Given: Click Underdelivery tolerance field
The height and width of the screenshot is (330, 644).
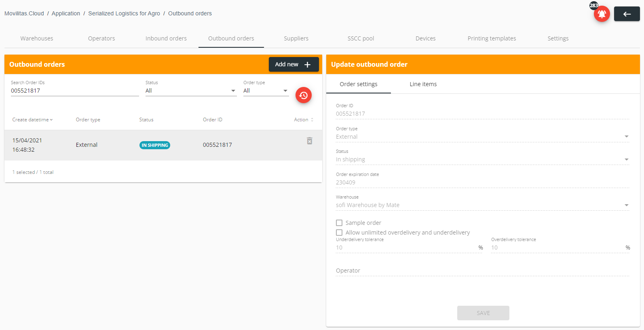Looking at the screenshot, I should point(409,247).
